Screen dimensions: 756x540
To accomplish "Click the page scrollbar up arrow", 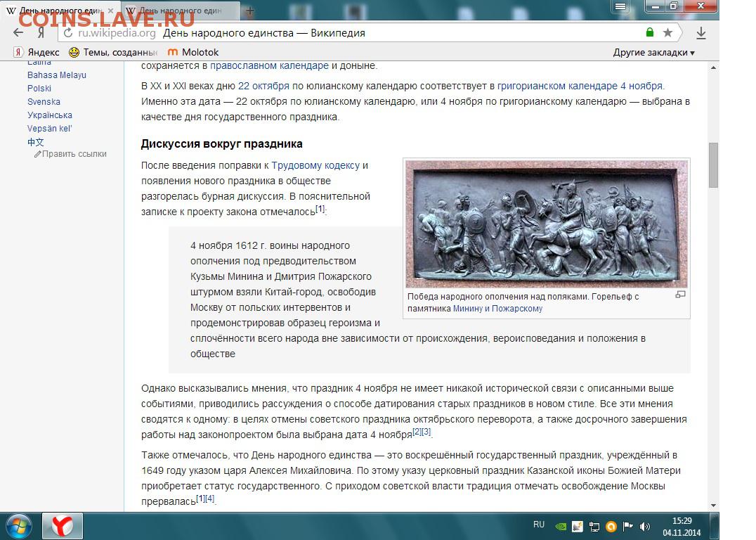I will coord(714,67).
